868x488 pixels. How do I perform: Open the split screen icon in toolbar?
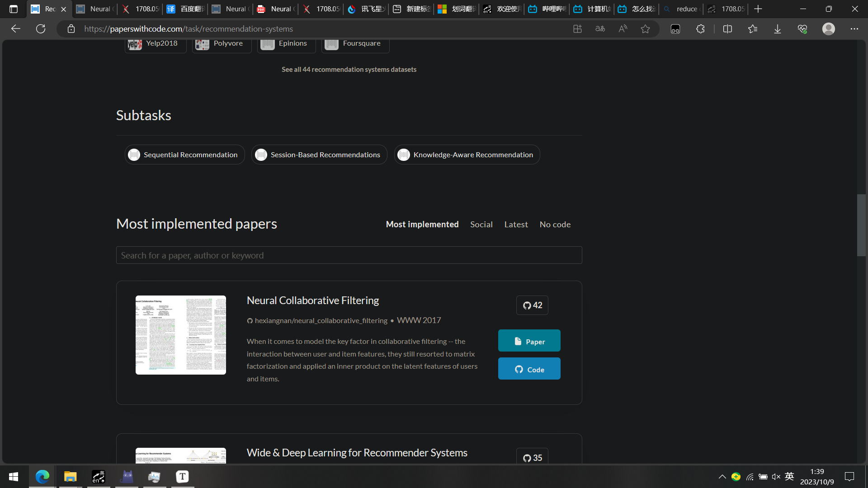727,29
